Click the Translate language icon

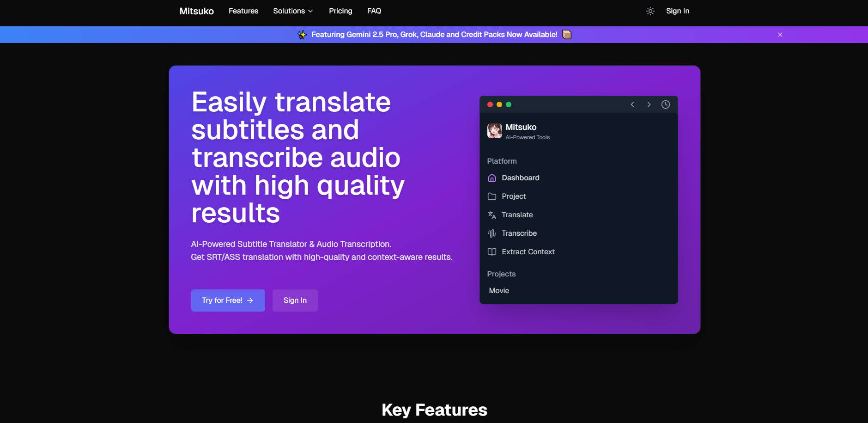pos(492,215)
